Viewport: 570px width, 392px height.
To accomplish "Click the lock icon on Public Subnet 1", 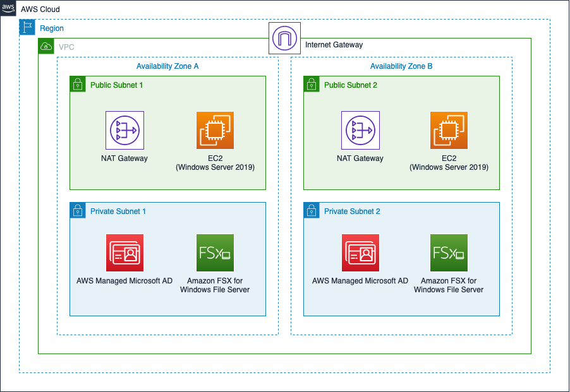I will click(x=77, y=83).
